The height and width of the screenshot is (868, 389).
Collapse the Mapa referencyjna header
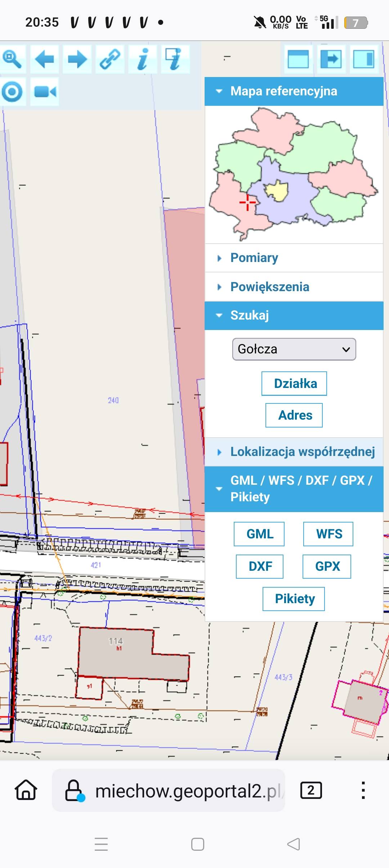283,91
